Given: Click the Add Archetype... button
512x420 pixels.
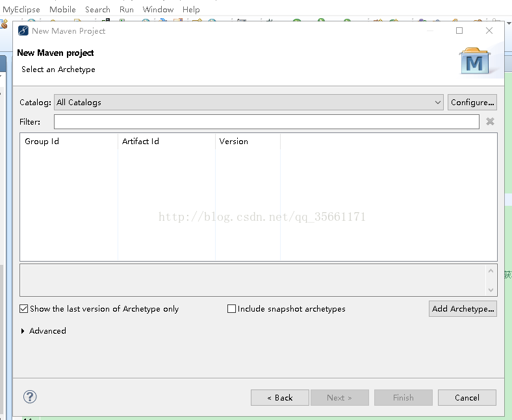Looking at the screenshot, I should [463, 309].
